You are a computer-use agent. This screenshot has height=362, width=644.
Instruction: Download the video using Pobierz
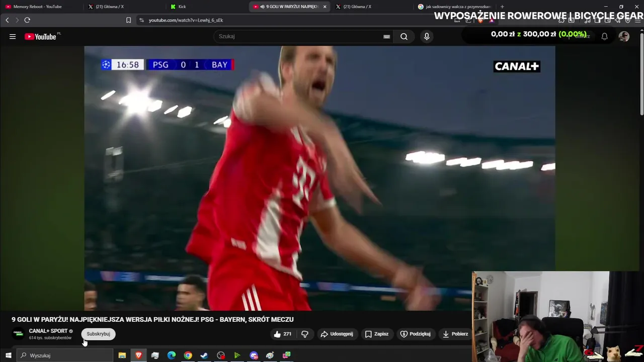click(x=455, y=334)
